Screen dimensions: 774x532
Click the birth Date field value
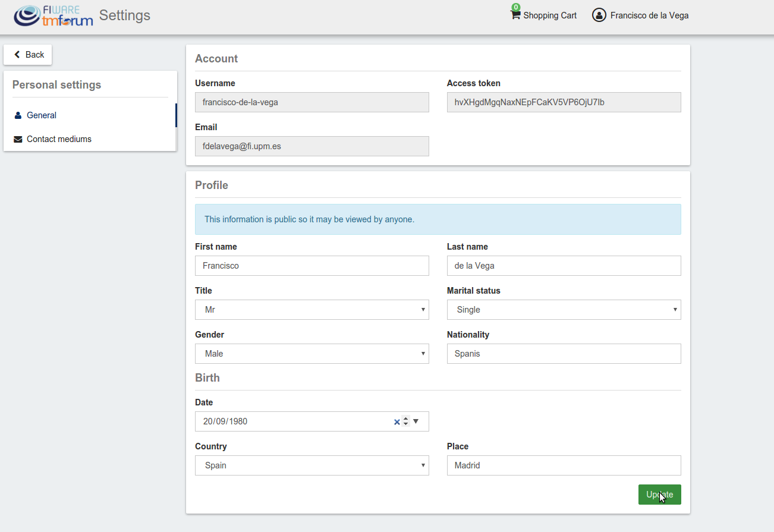coord(225,421)
